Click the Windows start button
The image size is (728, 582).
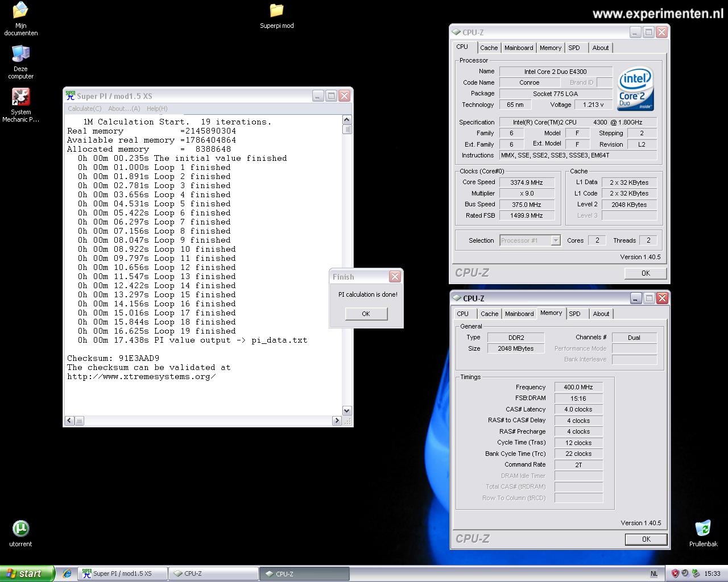pyautogui.click(x=27, y=573)
